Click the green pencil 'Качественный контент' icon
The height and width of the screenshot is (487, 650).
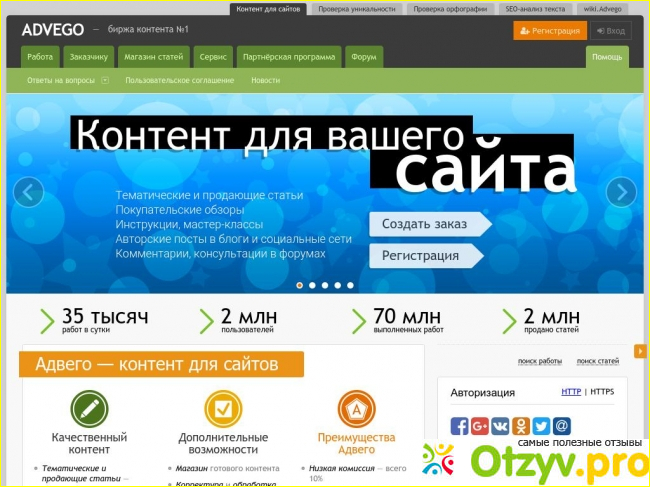click(89, 408)
